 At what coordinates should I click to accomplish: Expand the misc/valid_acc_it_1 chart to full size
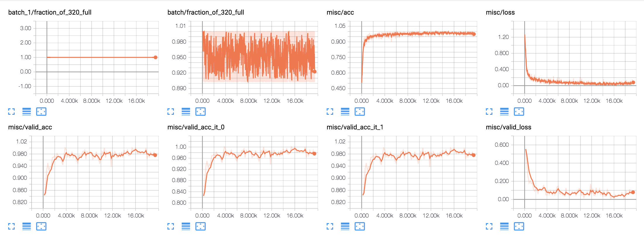[x=330, y=226]
